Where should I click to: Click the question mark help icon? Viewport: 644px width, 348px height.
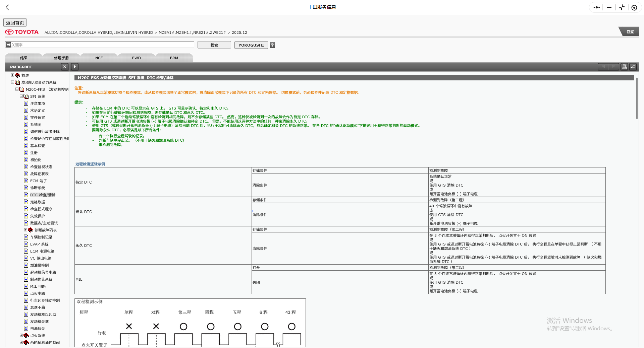pyautogui.click(x=272, y=45)
